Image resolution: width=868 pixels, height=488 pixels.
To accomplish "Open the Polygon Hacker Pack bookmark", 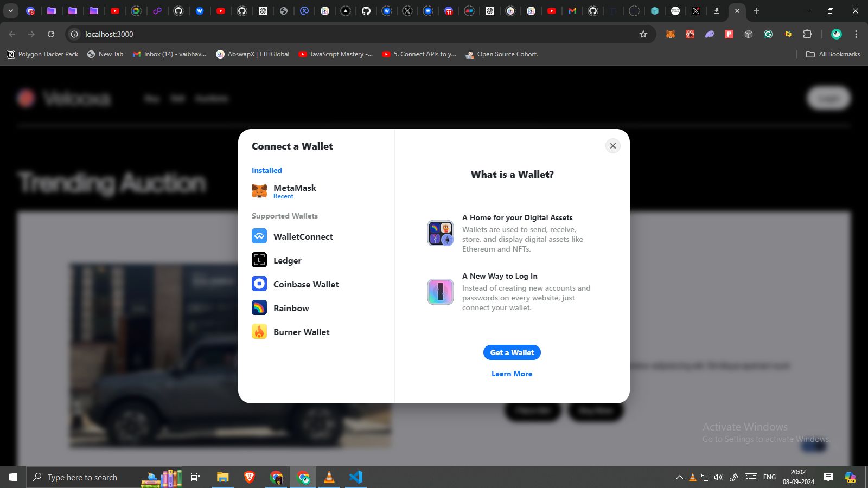I will 42,54.
